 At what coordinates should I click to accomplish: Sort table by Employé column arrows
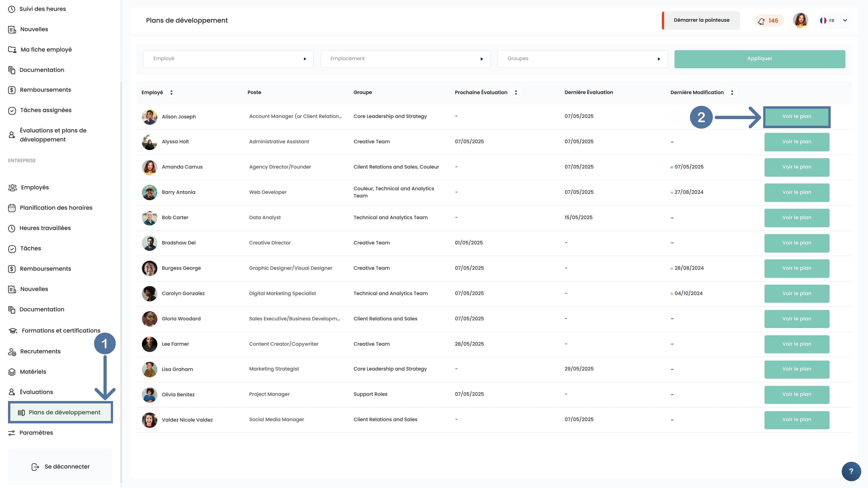171,92
